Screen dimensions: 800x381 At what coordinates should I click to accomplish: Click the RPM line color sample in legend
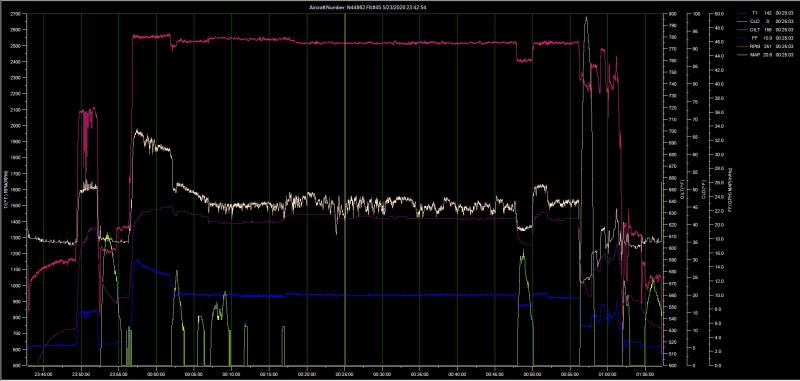pyautogui.click(x=743, y=46)
